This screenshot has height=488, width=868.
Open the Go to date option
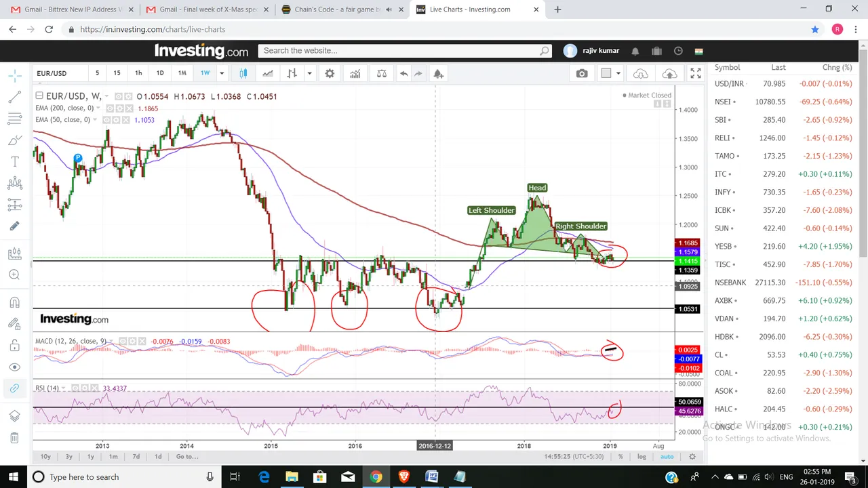click(x=187, y=457)
